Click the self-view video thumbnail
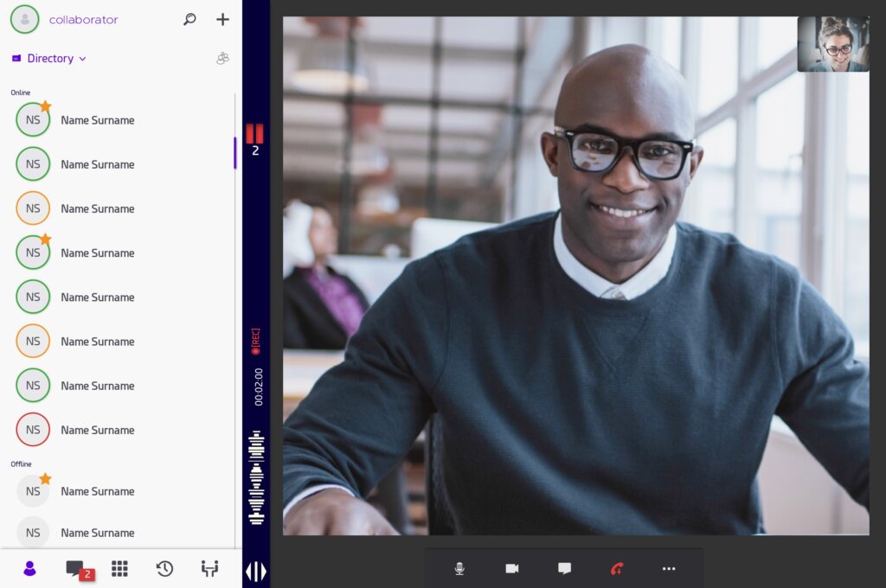Viewport: 886px width, 588px height. 832,44
